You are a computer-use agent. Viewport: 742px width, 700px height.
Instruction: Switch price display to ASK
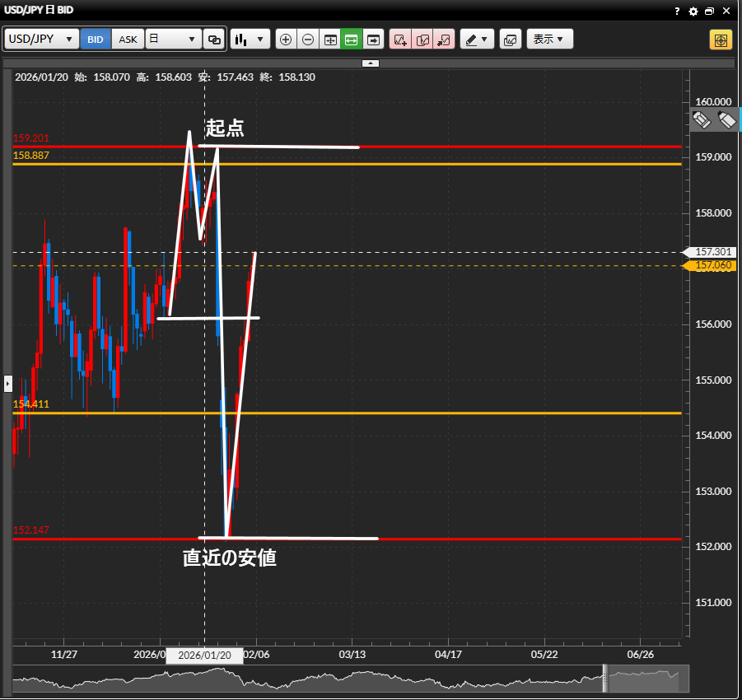point(128,40)
